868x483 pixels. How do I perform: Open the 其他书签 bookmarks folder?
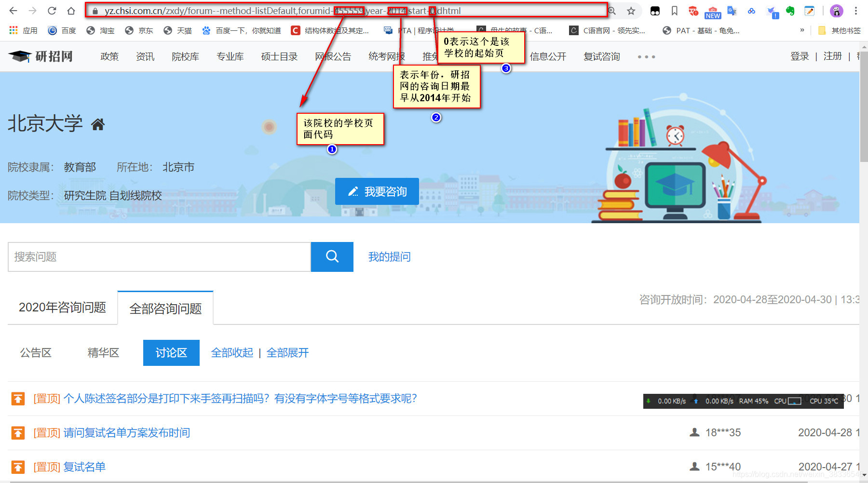839,30
